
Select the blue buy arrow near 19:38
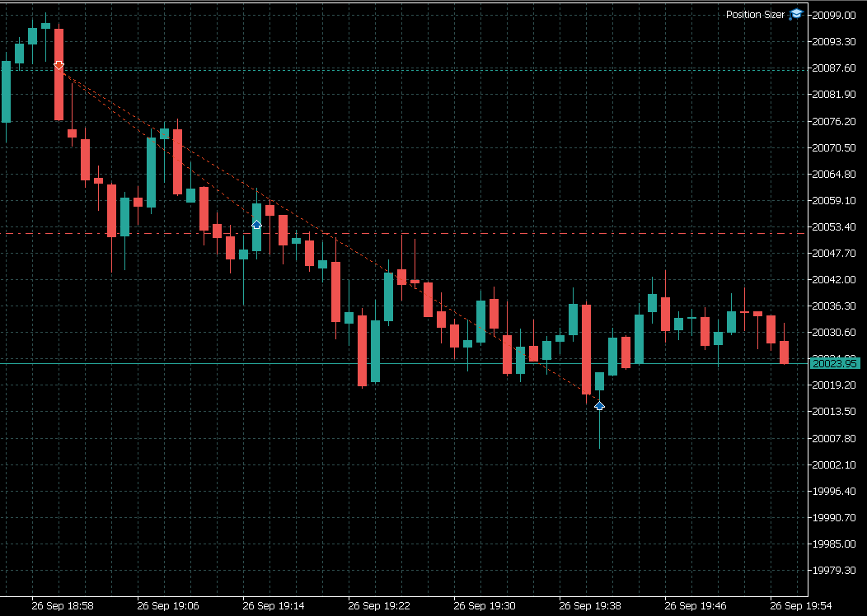pos(599,405)
